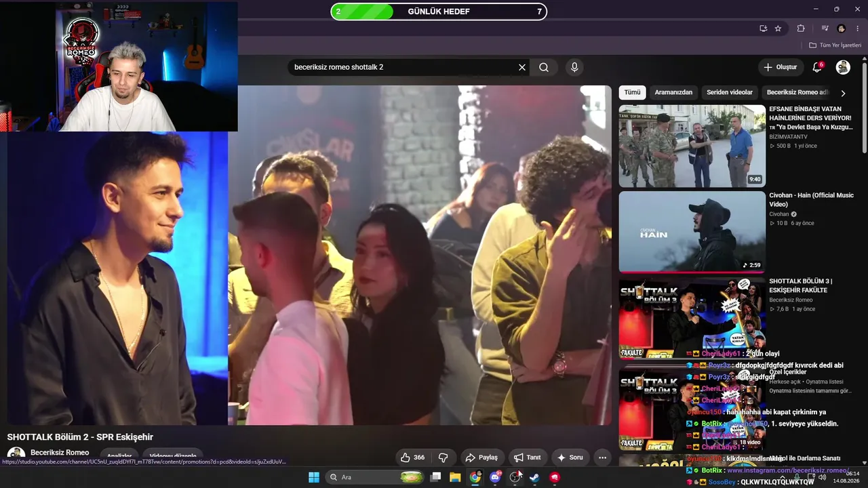Share the video via Paylaş
Image resolution: width=868 pixels, height=488 pixels.
click(x=481, y=457)
